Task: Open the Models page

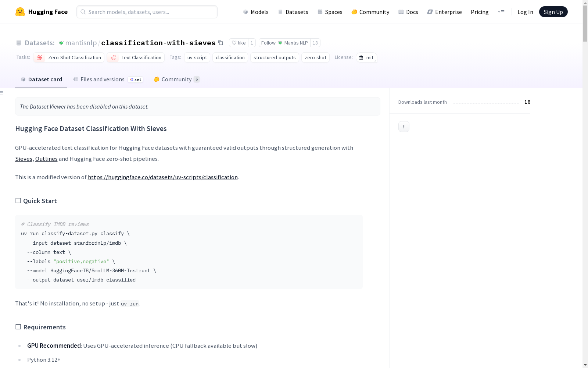Action: [256, 12]
